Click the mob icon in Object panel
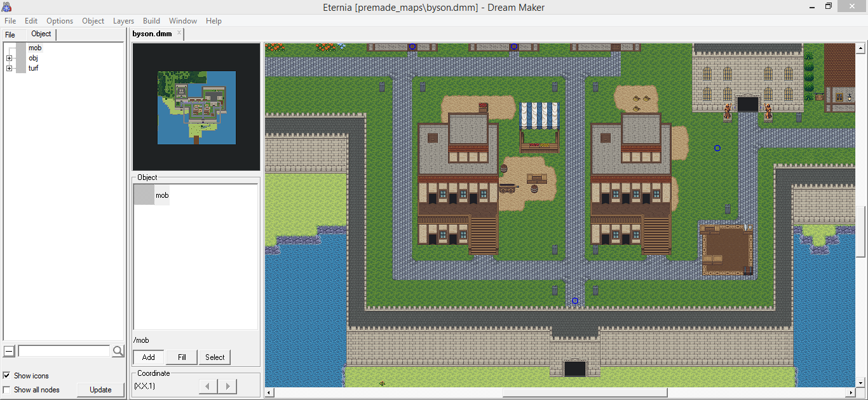Image resolution: width=868 pixels, height=400 pixels. tap(144, 195)
